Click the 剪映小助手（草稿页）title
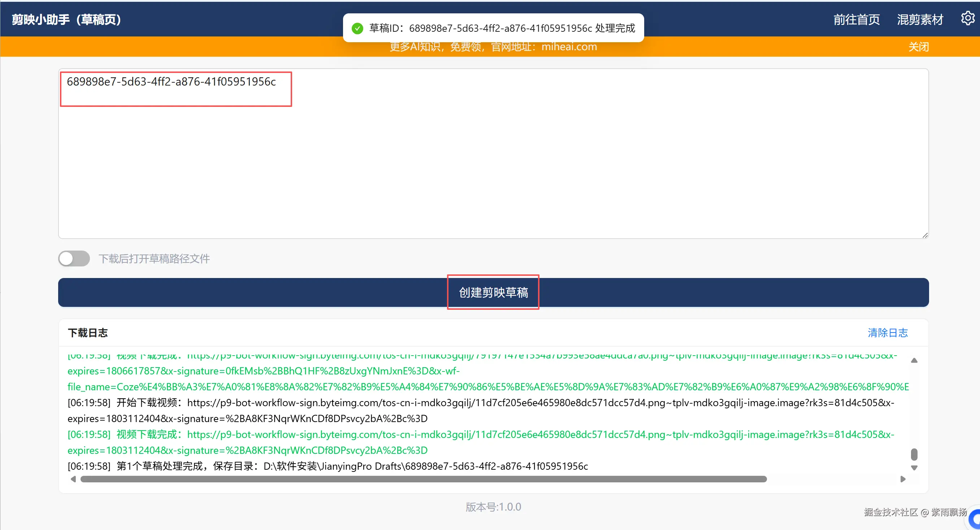The image size is (980, 530). [66, 19]
